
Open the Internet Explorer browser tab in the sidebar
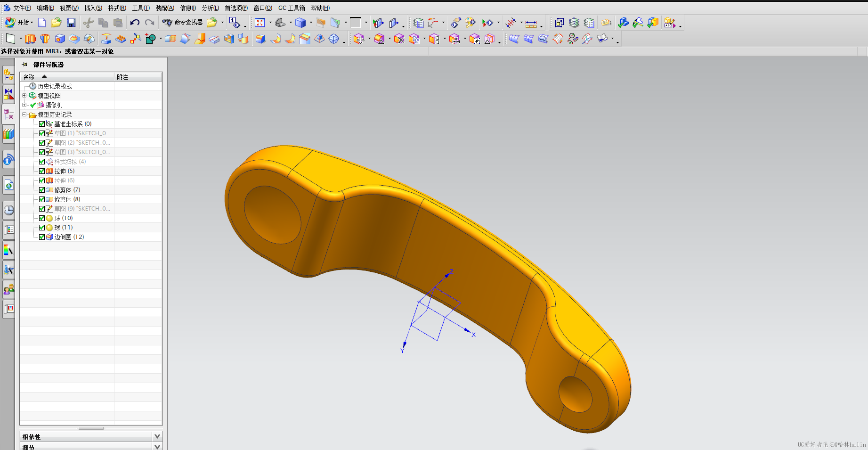(x=8, y=185)
